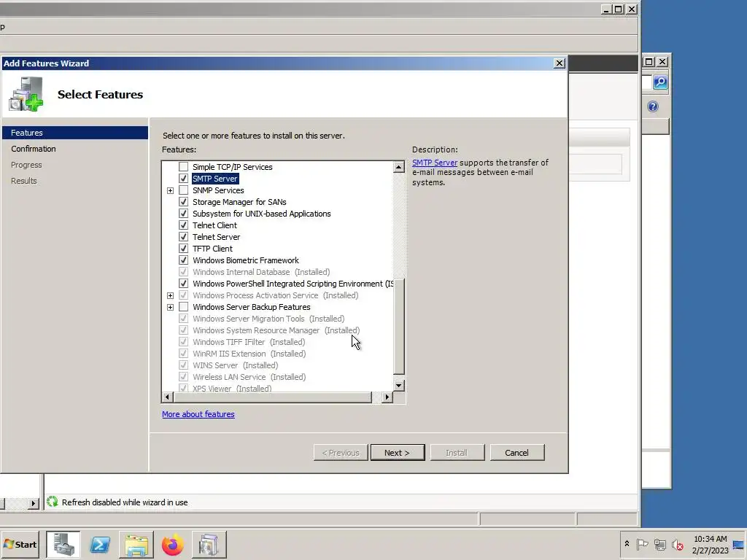
Task: Click the Start button
Action: [20, 544]
